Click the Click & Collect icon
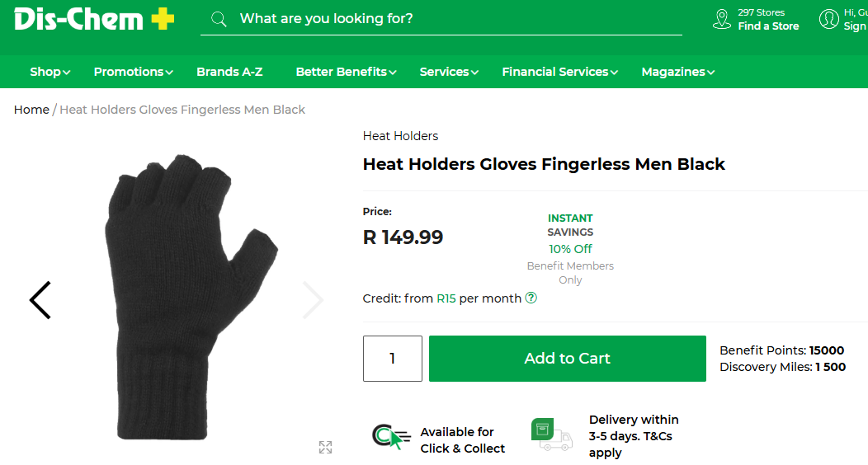 pyautogui.click(x=390, y=437)
